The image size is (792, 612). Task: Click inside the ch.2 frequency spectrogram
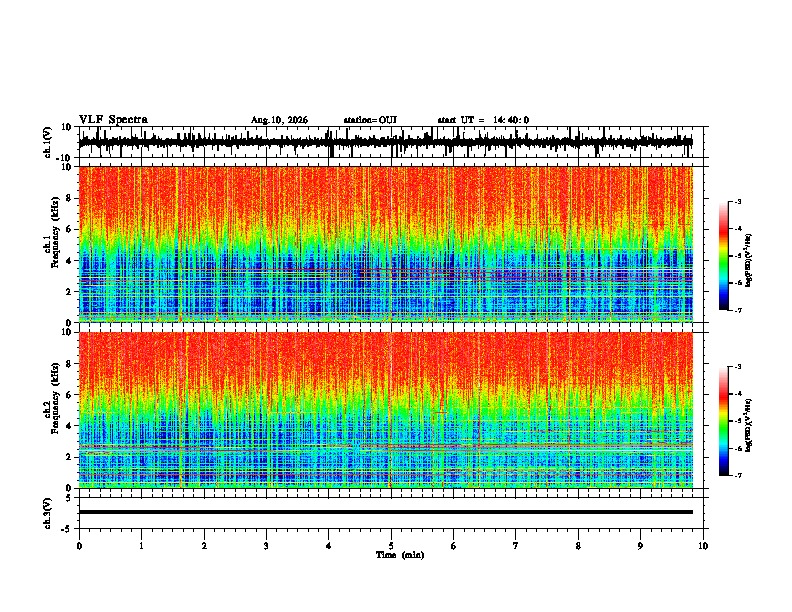[385, 410]
